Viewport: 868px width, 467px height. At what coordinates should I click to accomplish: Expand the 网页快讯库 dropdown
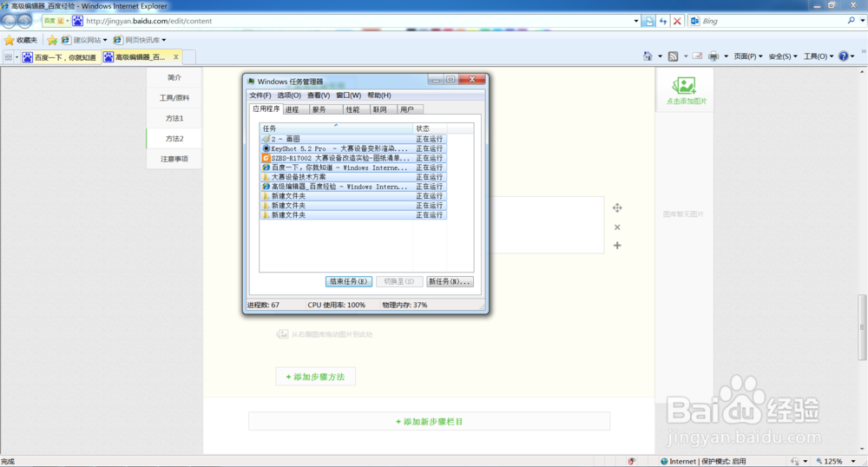(164, 40)
